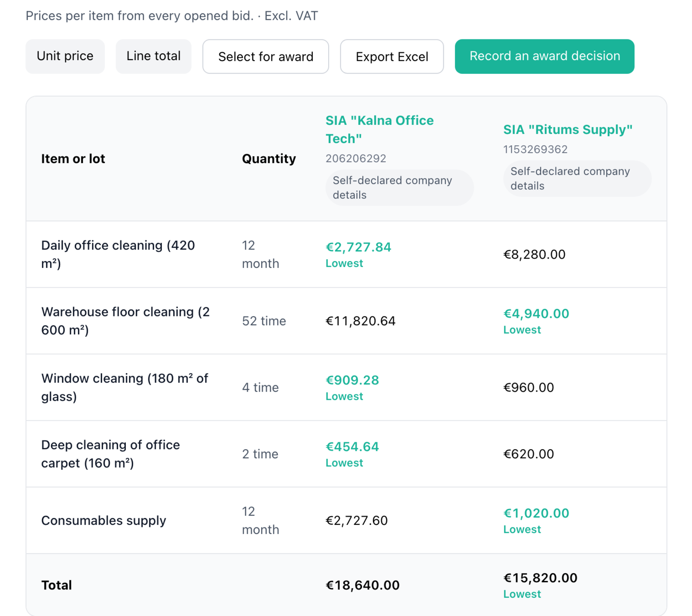Screen dimensions: 692x616
Task: Click the €454.64 lowest price
Action: [x=352, y=447]
